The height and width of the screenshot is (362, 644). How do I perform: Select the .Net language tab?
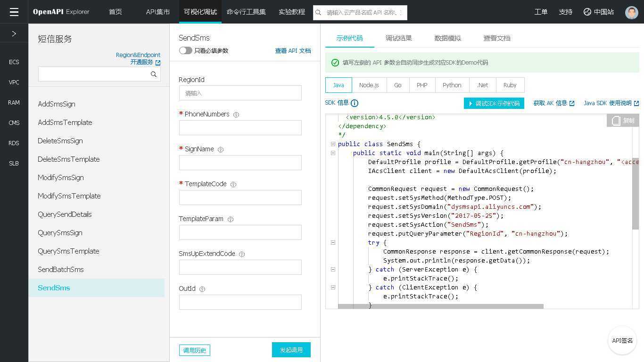point(482,85)
